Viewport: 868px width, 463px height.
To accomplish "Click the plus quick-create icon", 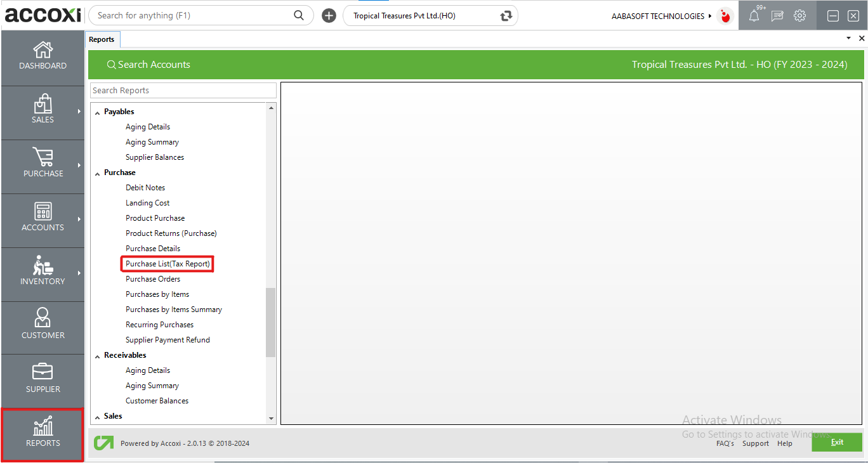I will [x=329, y=16].
